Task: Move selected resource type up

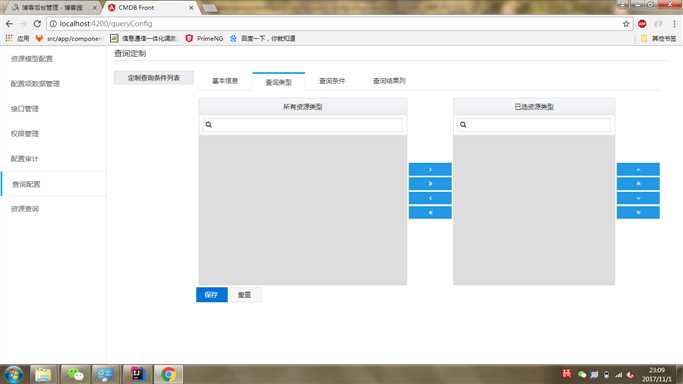Action: click(638, 169)
